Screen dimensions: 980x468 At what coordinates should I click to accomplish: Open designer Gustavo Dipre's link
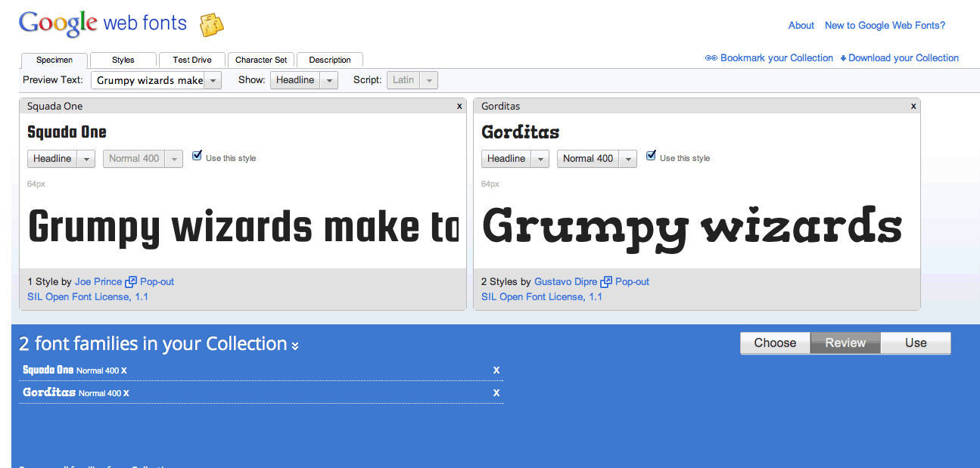(566, 281)
